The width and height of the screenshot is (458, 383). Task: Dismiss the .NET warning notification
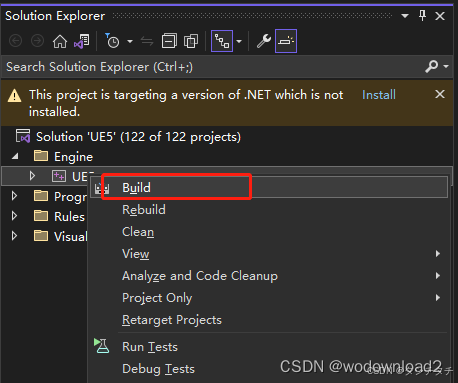coord(440,94)
